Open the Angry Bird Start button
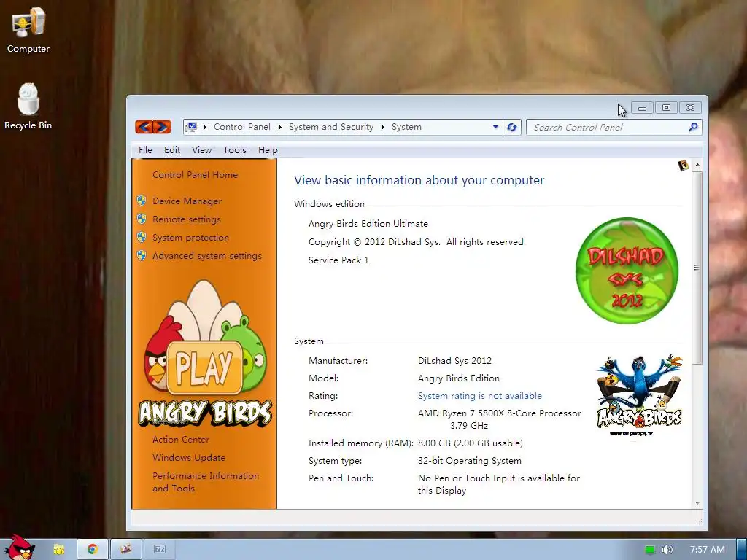 pos(19,548)
